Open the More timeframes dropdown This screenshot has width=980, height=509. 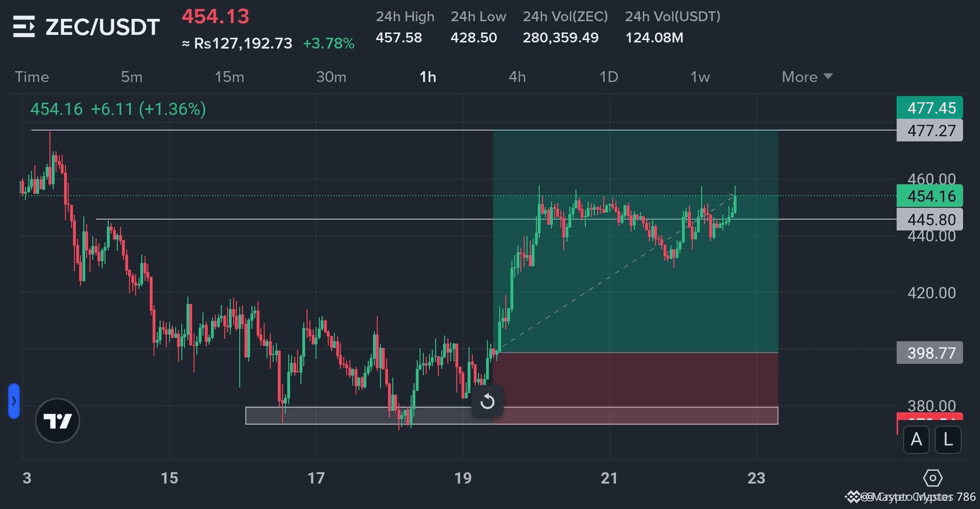tap(807, 77)
